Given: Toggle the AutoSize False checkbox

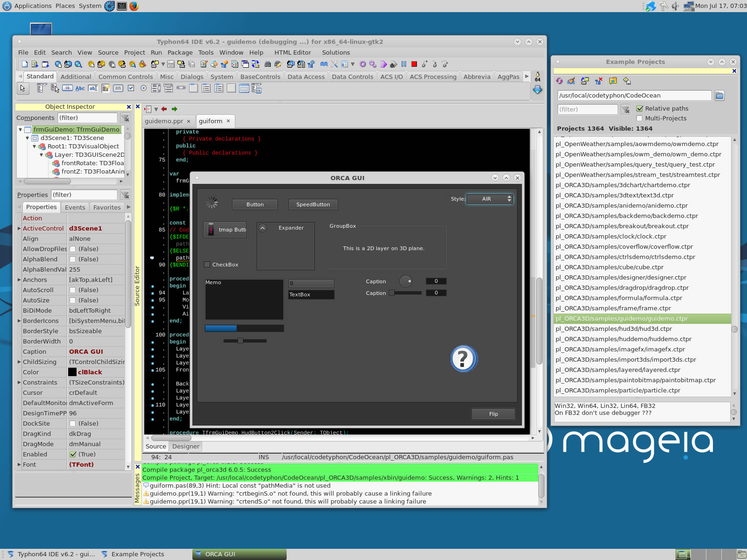Looking at the screenshot, I should tap(73, 301).
